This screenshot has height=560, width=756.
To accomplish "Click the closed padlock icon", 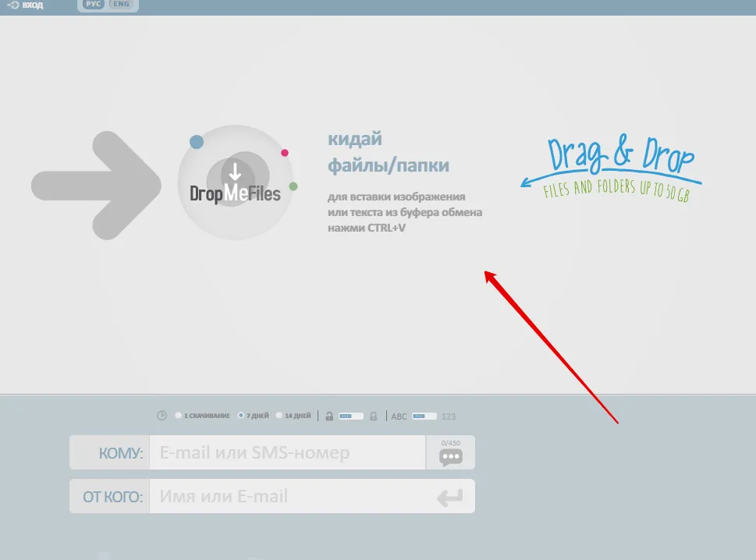I will click(373, 416).
